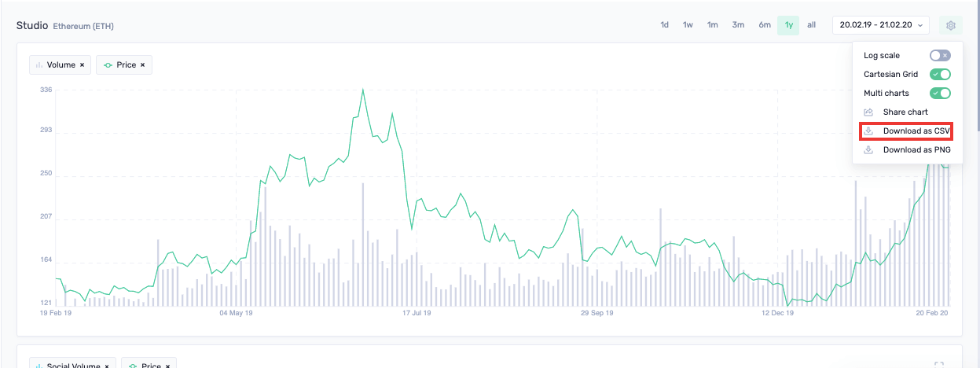Turn off the Cartesian Grid toggle
Screen dimensions: 980x368
coord(940,75)
